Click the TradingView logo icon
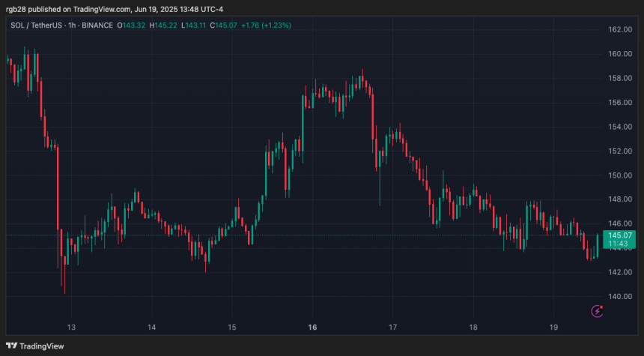 click(x=13, y=346)
